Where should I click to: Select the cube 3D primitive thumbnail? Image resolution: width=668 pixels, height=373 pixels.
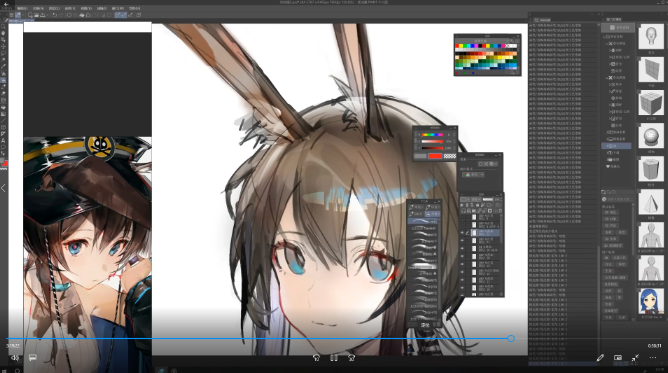pos(651,103)
